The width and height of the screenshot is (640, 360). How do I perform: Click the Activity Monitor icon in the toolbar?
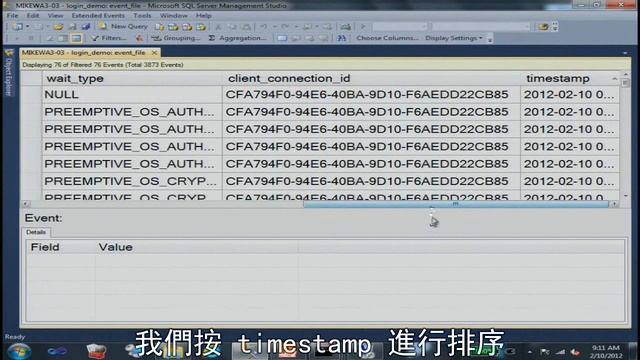(x=345, y=27)
